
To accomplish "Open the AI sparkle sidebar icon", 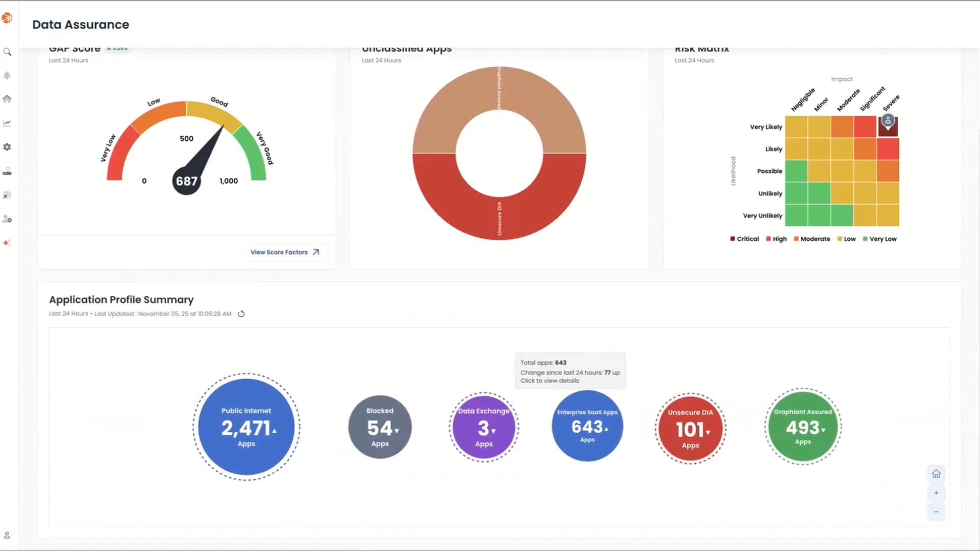I will pyautogui.click(x=7, y=243).
